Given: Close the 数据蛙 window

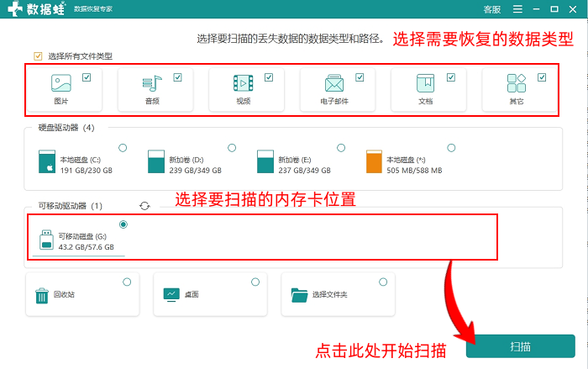Looking at the screenshot, I should 573,9.
